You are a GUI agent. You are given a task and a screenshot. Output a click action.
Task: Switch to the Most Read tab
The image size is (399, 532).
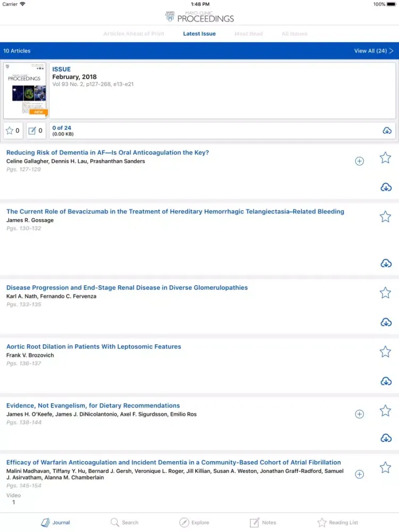pyautogui.click(x=248, y=34)
